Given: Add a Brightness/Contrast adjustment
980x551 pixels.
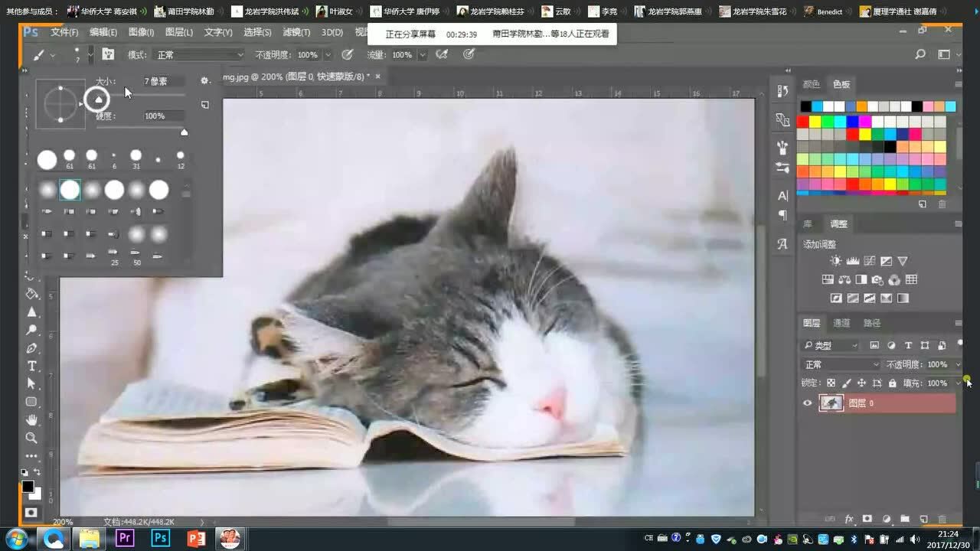Looking at the screenshot, I should coord(835,261).
